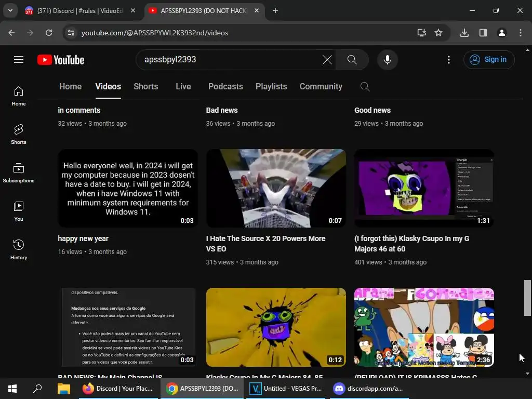Click the browser forward arrow
The image size is (532, 399).
[x=30, y=33]
